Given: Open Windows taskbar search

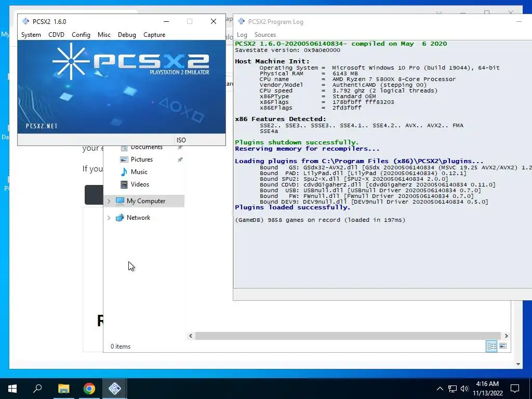Looking at the screenshot, I should click(37, 389).
